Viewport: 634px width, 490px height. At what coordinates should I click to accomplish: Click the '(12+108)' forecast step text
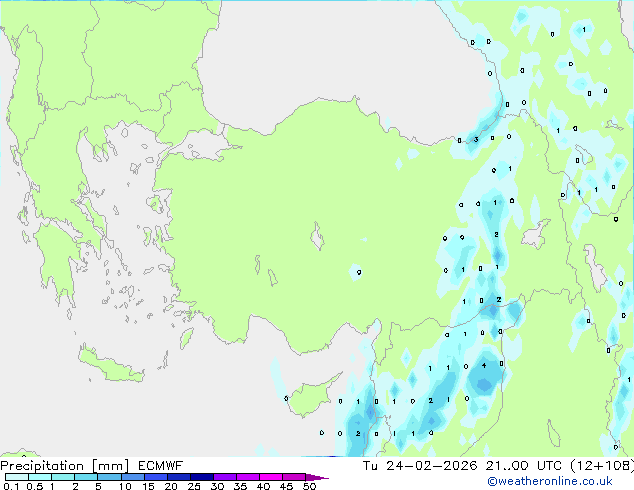coord(602,466)
